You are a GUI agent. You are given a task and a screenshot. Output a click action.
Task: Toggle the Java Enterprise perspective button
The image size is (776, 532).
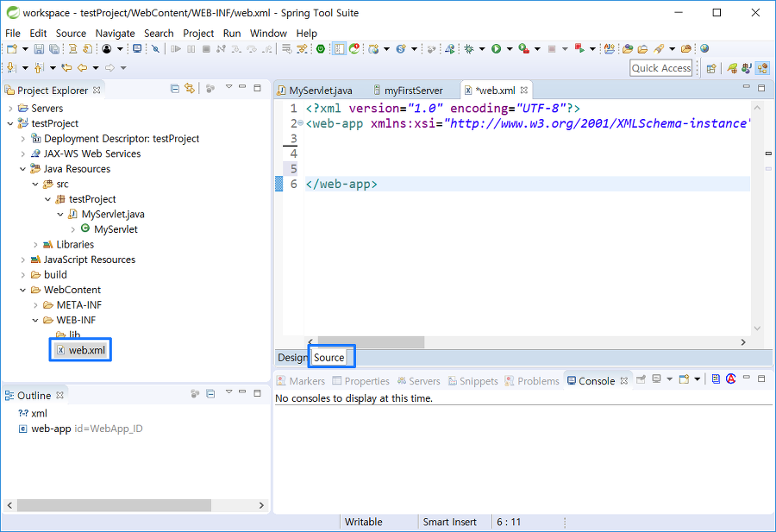point(763,68)
